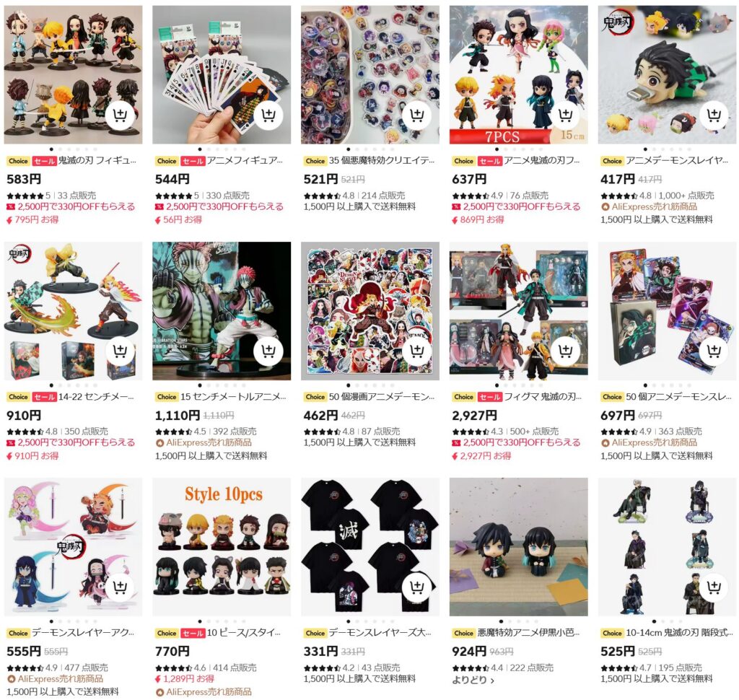Open the 924円 two chibi figures thumbnail
Image resolution: width=739 pixels, height=700 pixels.
pos(518,547)
